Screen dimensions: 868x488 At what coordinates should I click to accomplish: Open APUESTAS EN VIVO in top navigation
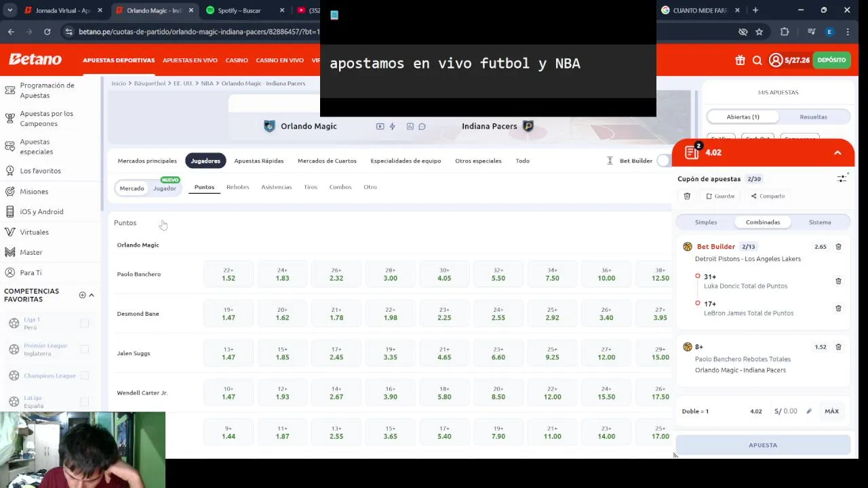[x=190, y=60]
